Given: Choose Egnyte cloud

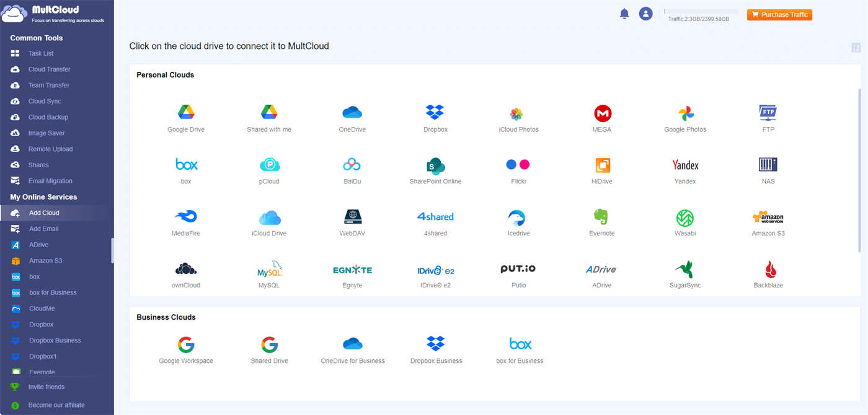Looking at the screenshot, I should 352,274.
